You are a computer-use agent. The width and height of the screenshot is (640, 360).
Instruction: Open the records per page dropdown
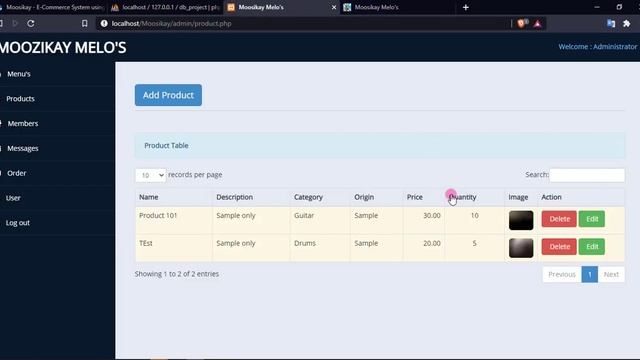(151, 175)
